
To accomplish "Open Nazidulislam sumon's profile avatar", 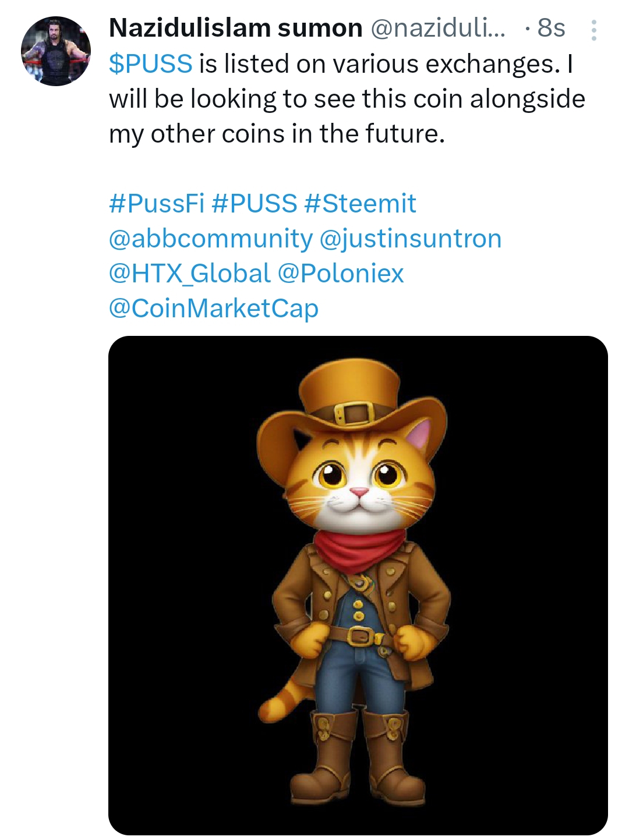I will 56,51.
